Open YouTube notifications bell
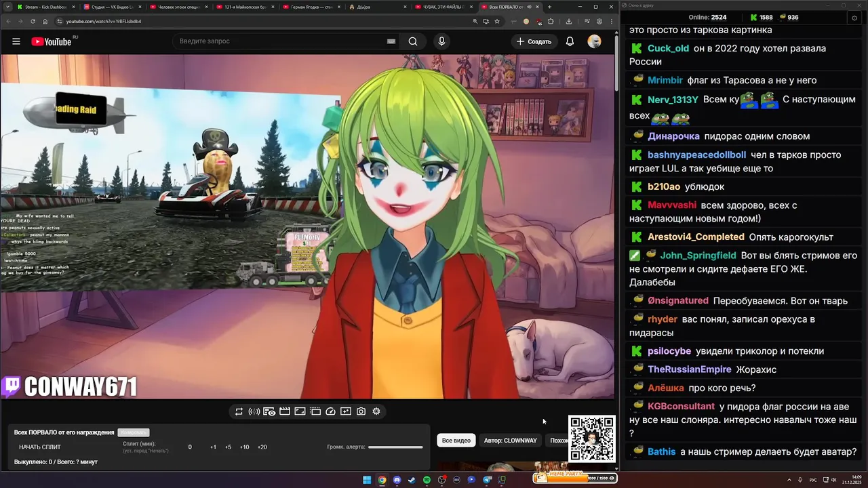The height and width of the screenshot is (488, 868). (x=570, y=41)
